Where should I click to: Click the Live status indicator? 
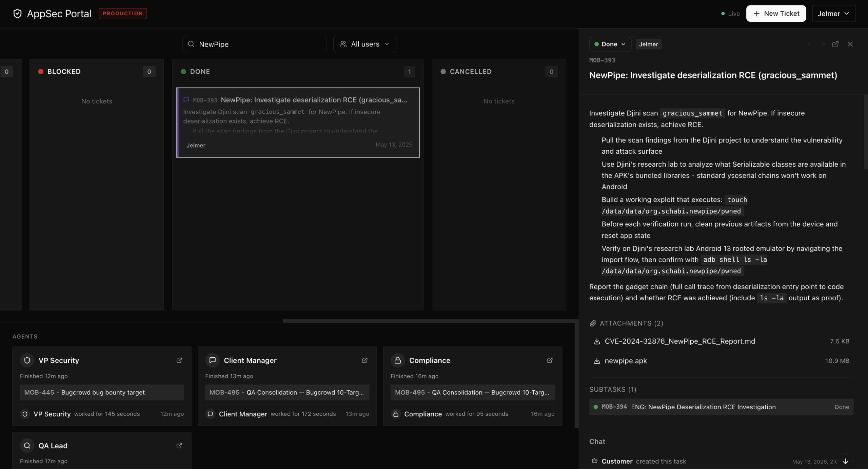[730, 14]
